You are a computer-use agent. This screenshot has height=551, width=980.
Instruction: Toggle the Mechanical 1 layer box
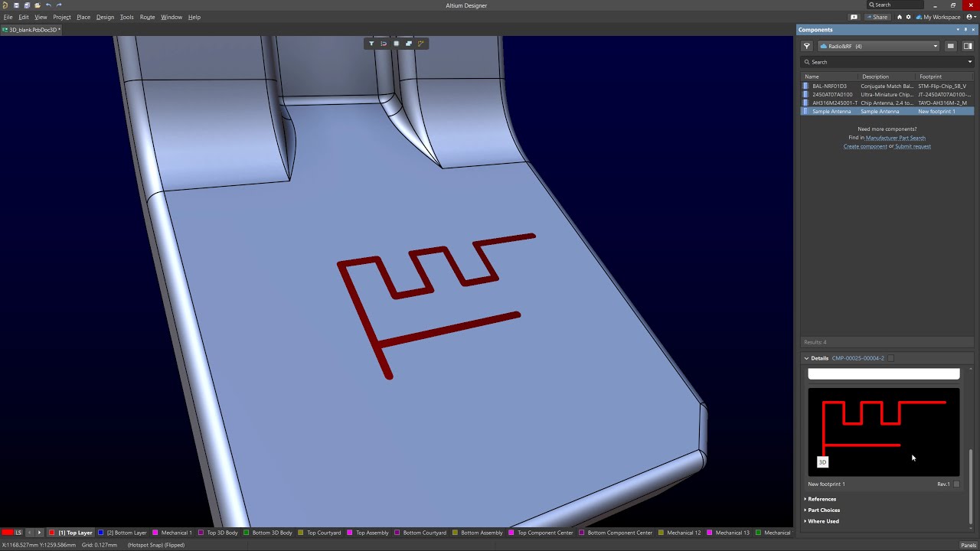(x=155, y=533)
